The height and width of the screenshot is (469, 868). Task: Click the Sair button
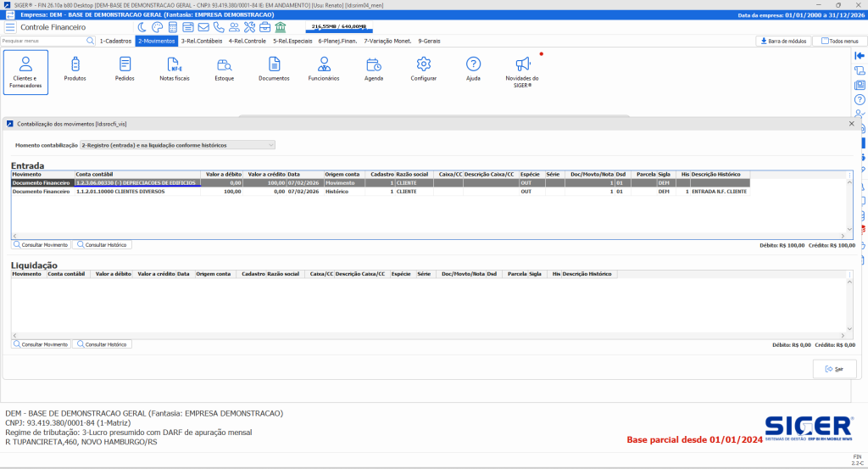pyautogui.click(x=834, y=369)
